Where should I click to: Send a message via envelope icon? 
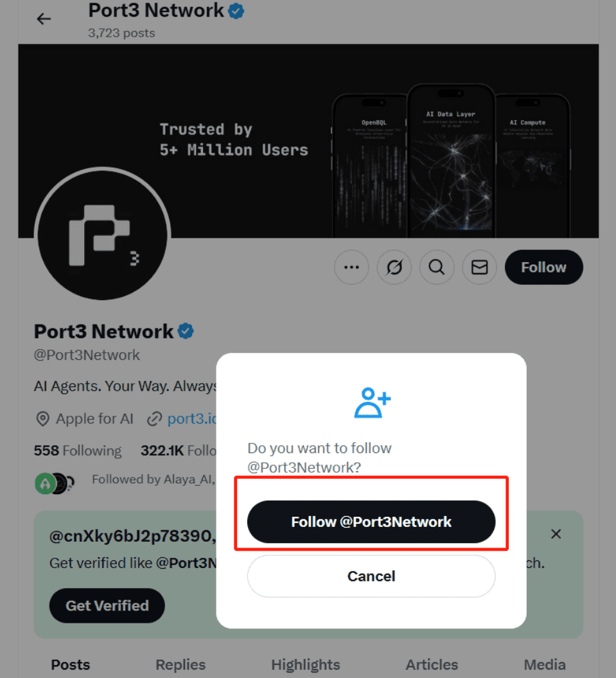[479, 267]
